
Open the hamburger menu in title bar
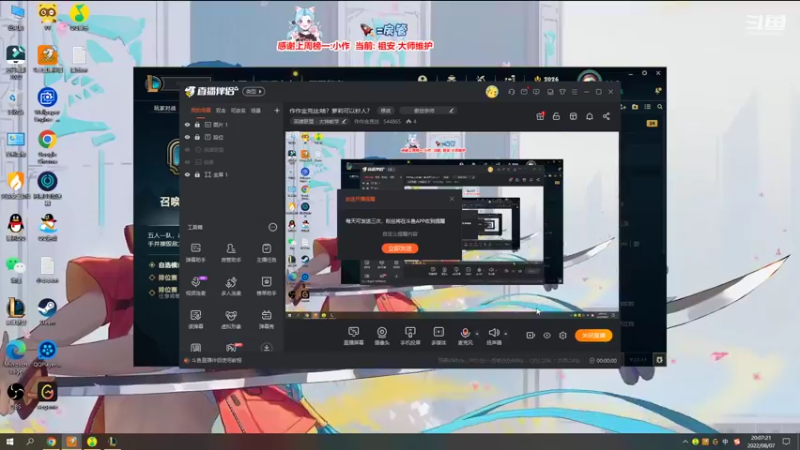pos(574,92)
